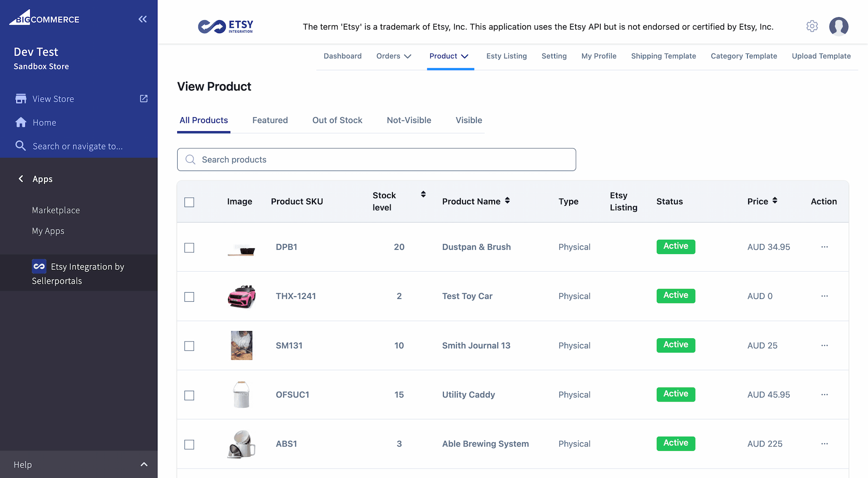Click the Etsy Integration logo in header
The height and width of the screenshot is (478, 868).
coord(226,27)
